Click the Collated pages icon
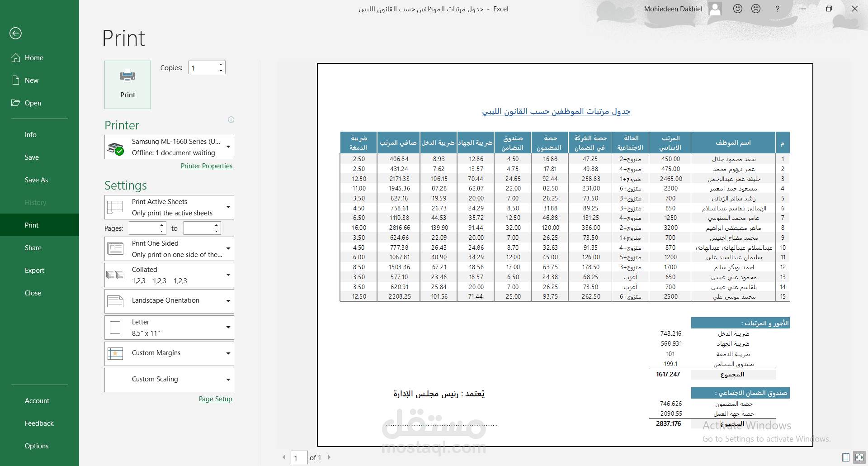 click(115, 275)
